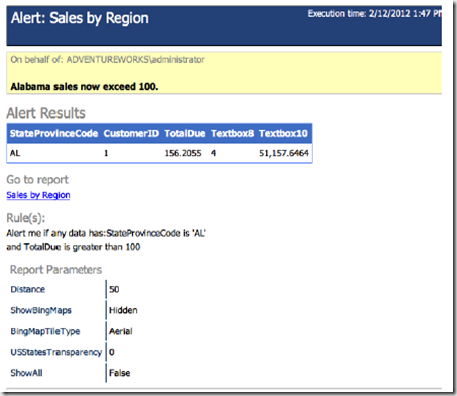Click 'Alabama sales now exceed 100.' message
The height and width of the screenshot is (396, 457).
[x=84, y=87]
